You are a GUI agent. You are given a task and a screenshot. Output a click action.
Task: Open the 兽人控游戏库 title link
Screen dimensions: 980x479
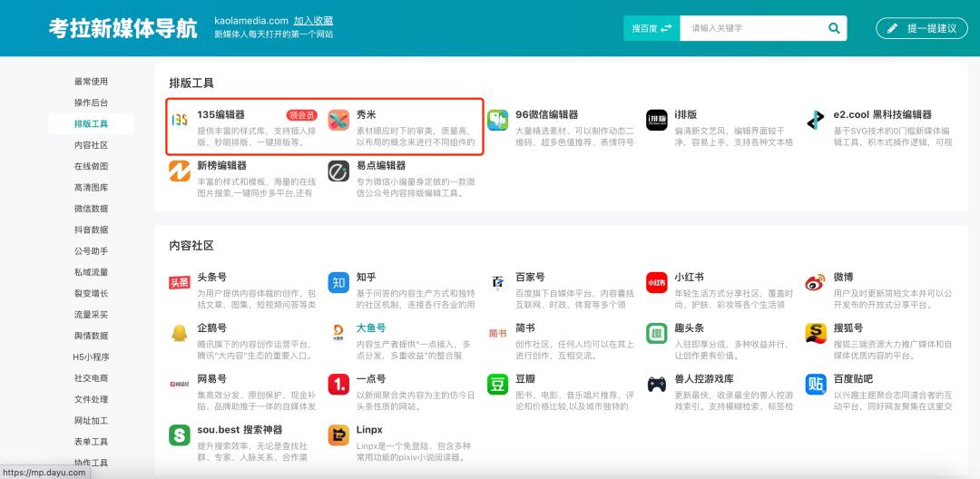(704, 379)
